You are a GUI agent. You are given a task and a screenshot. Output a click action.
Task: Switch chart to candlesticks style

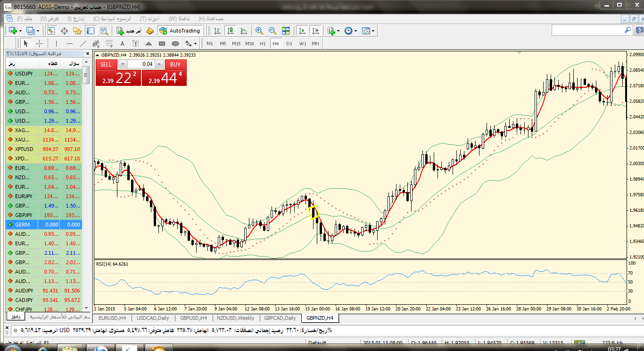pos(231,31)
